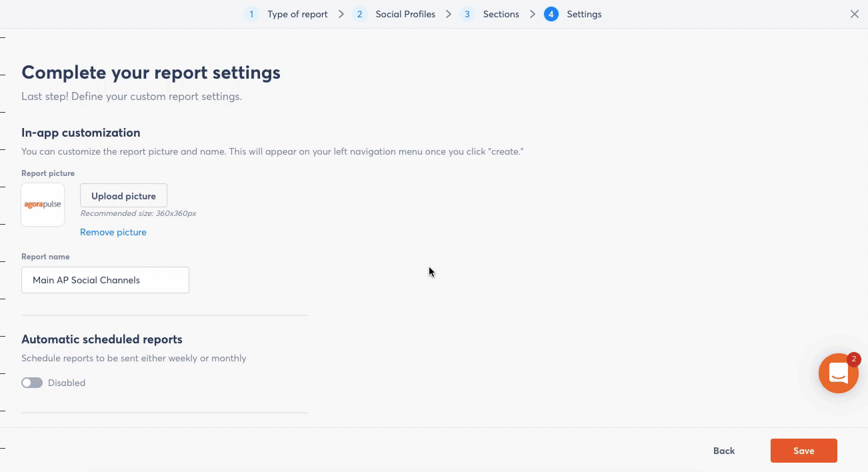Click the chevron after Social Profiles
868x472 pixels.
click(449, 14)
